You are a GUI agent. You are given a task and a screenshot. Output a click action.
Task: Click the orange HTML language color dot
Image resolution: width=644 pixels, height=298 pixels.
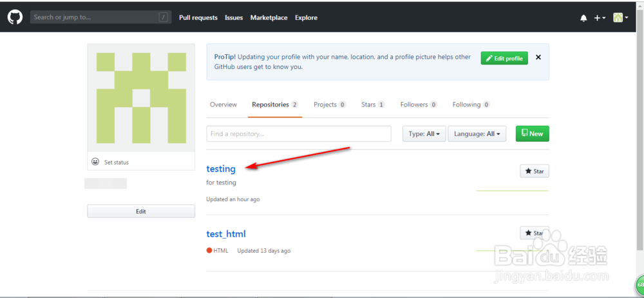[x=209, y=250]
